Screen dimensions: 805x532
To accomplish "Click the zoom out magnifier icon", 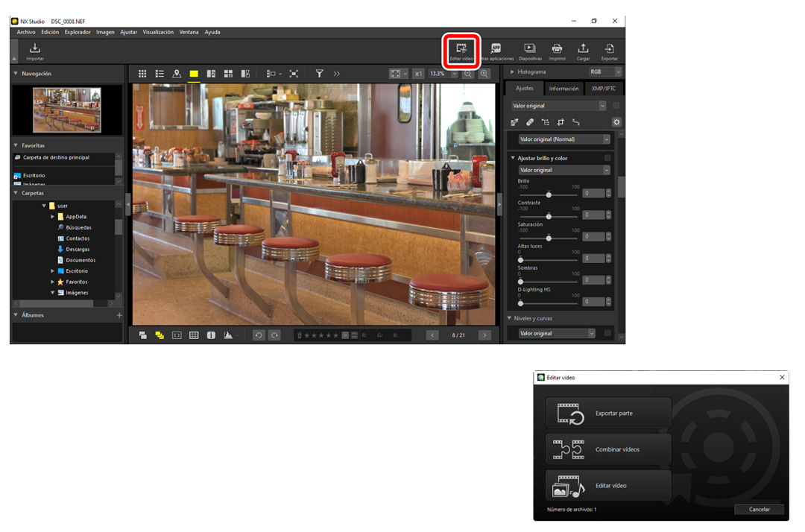I will (x=467, y=74).
